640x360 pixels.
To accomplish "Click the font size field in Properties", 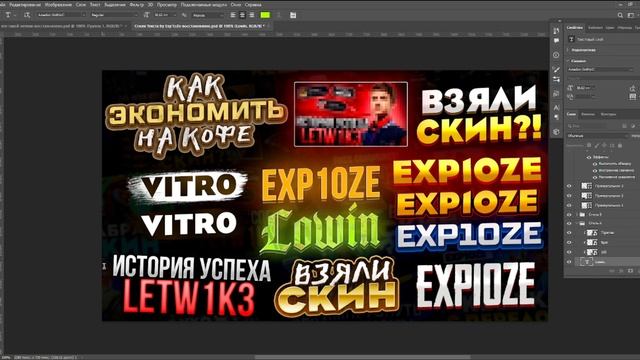I will click(x=585, y=88).
